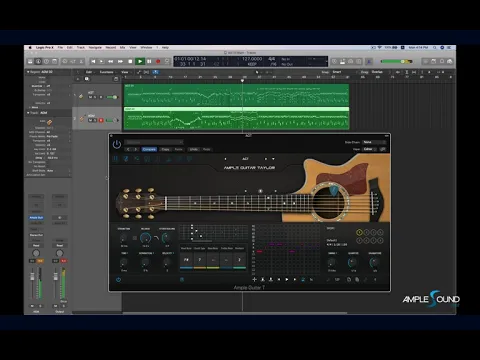Open Smart Controls from the control bar
Screen dimensions: 480x360
click(65, 61)
